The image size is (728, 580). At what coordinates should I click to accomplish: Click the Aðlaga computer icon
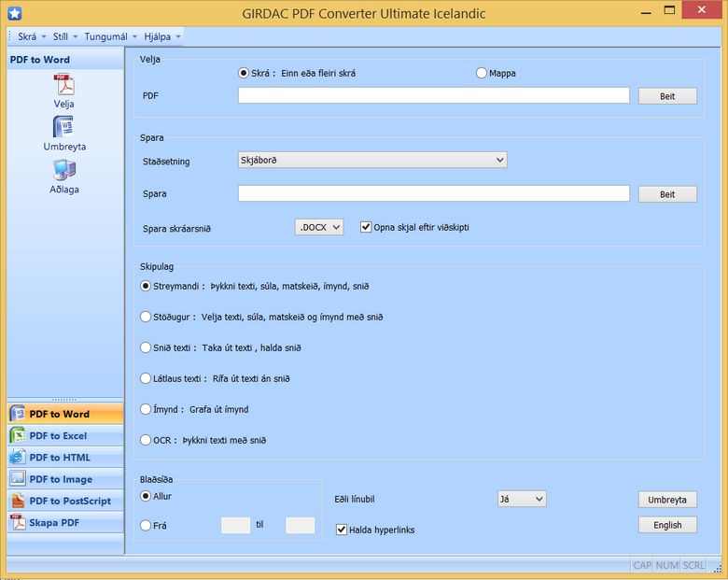64,170
